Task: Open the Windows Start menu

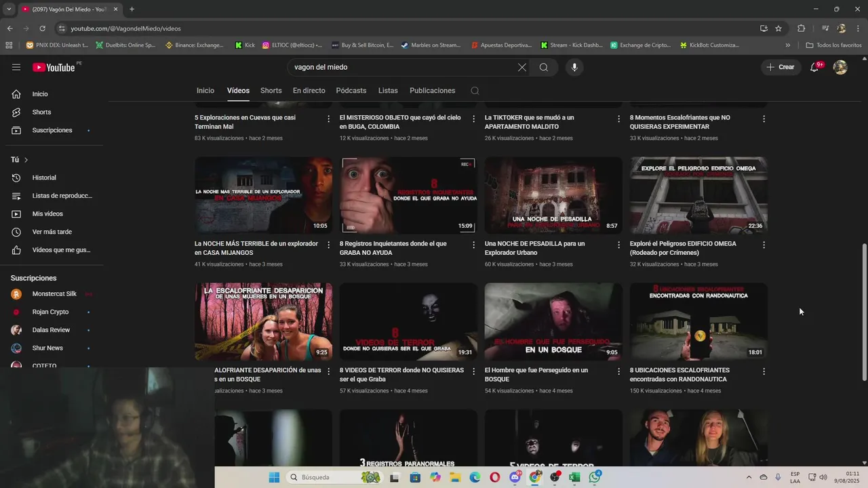Action: 274,477
